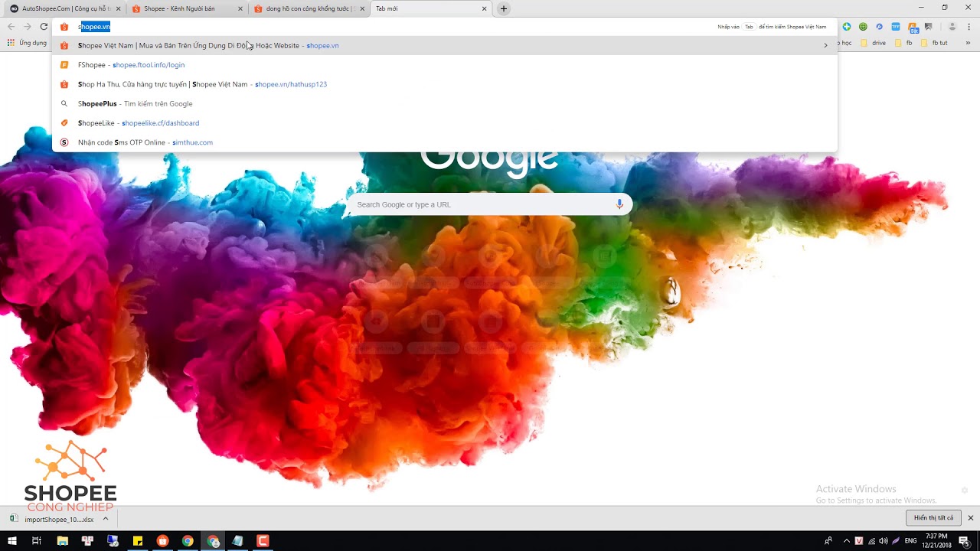980x551 pixels.
Task: Open Sticky Notes from the taskbar
Action: point(138,541)
